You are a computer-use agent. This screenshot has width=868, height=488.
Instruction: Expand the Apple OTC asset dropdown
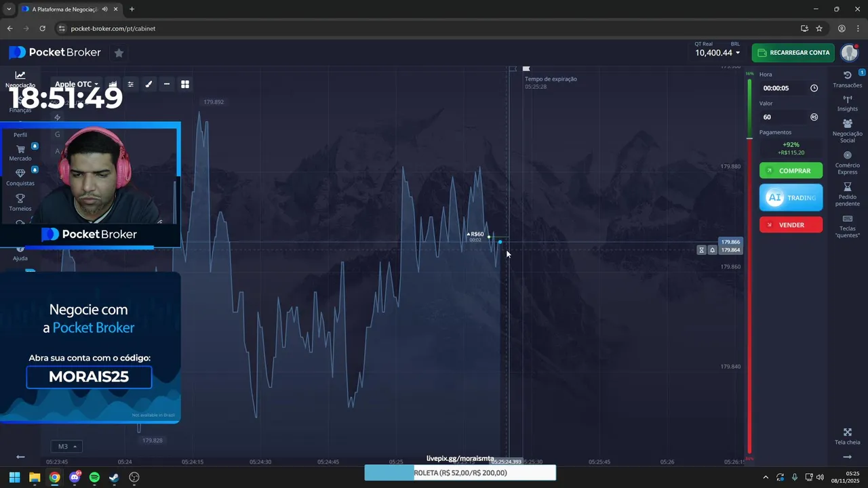[77, 84]
